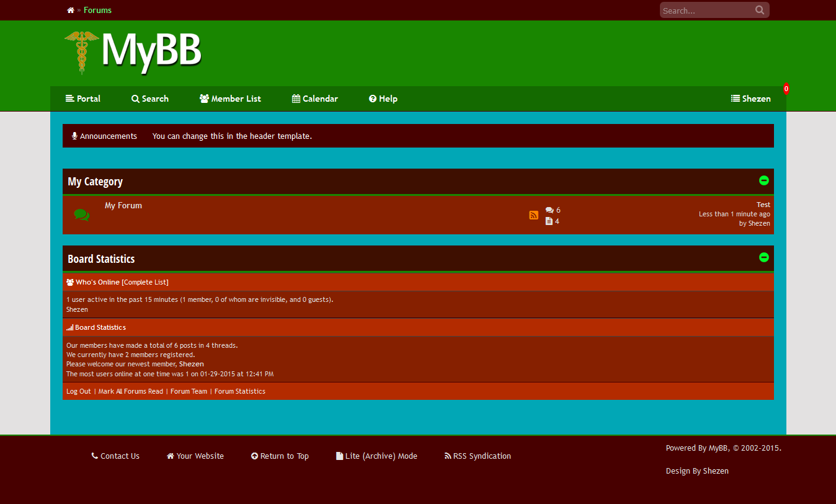Open the Complete List of online users
The width and height of the screenshot is (836, 504).
tap(145, 282)
